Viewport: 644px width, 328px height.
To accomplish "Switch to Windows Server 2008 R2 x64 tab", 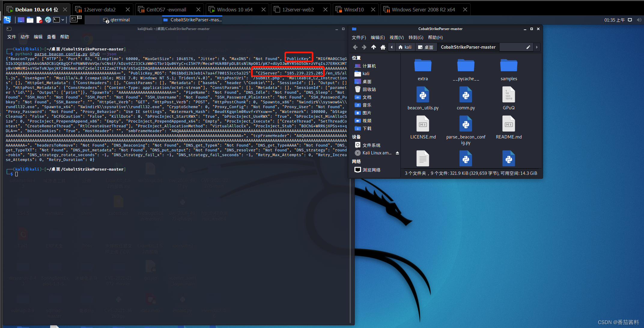I will [425, 10].
